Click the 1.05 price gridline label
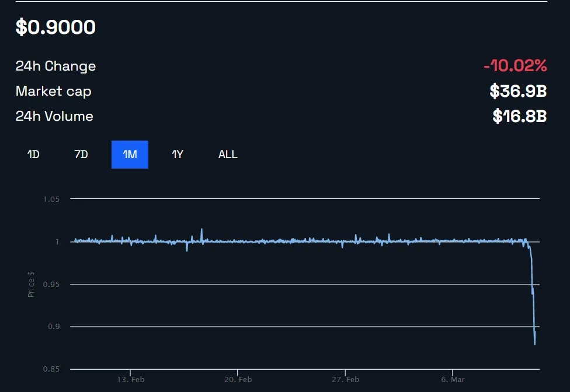 pos(51,199)
